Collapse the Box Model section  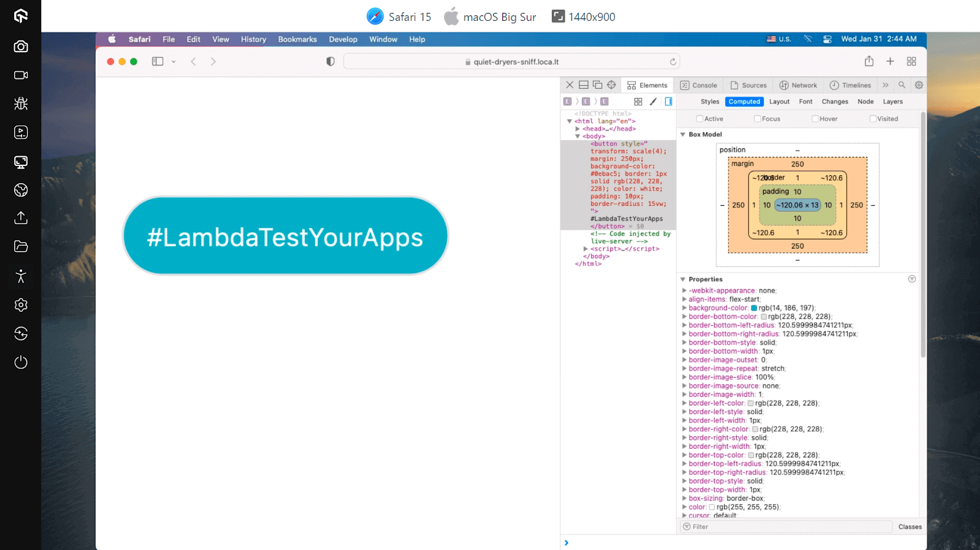click(683, 135)
